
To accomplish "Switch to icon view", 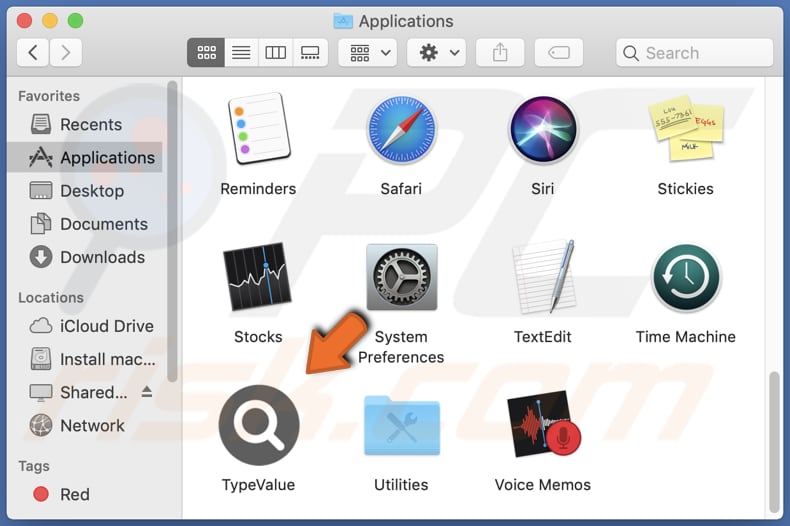I will pyautogui.click(x=206, y=52).
